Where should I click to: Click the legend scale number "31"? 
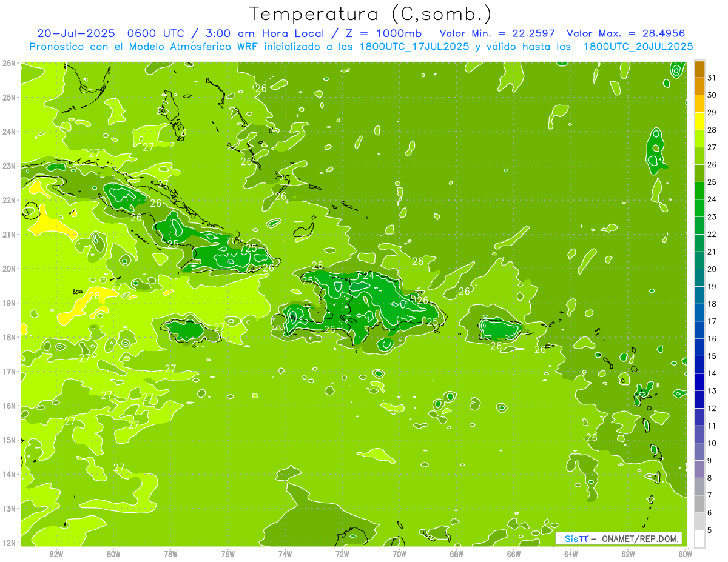[712, 78]
